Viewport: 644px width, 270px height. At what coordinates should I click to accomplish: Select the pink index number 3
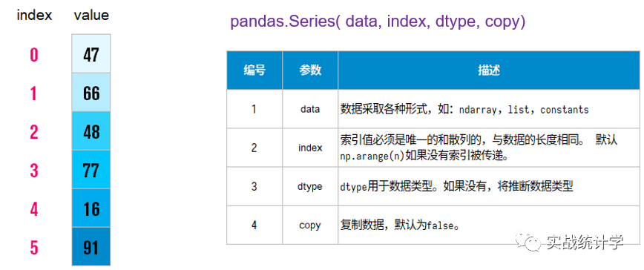33,171
